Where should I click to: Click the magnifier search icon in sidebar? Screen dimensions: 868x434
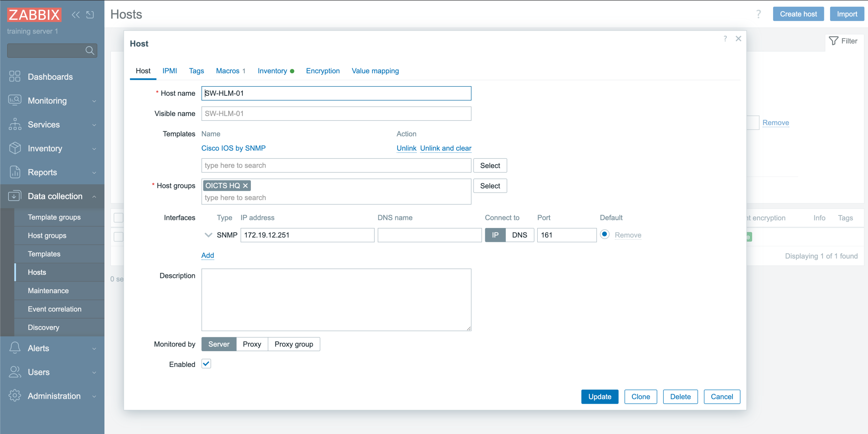tap(90, 51)
